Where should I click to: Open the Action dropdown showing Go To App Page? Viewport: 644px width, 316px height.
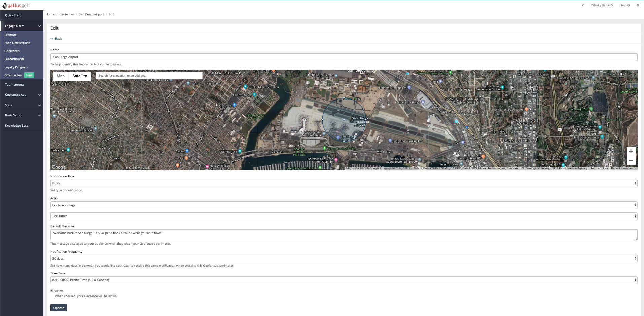[x=344, y=205]
